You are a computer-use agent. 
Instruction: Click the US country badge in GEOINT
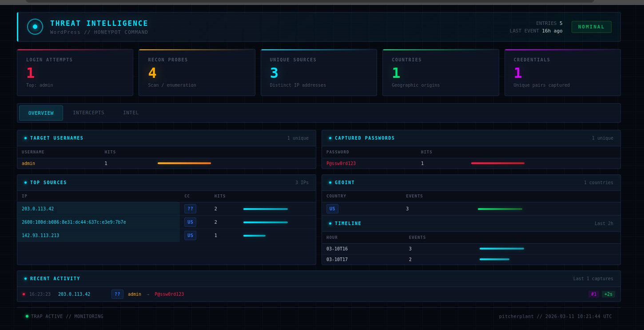pyautogui.click(x=332, y=209)
